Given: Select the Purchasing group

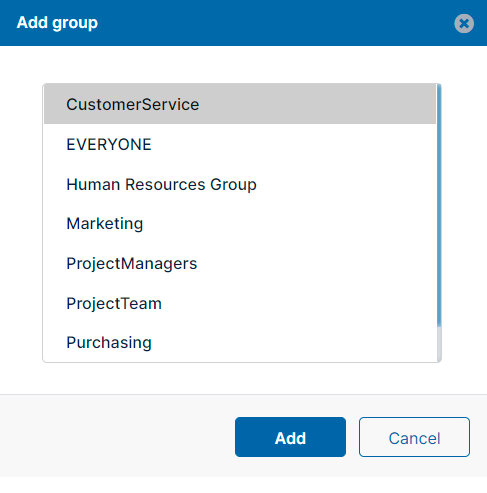Looking at the screenshot, I should pyautogui.click(x=240, y=342).
